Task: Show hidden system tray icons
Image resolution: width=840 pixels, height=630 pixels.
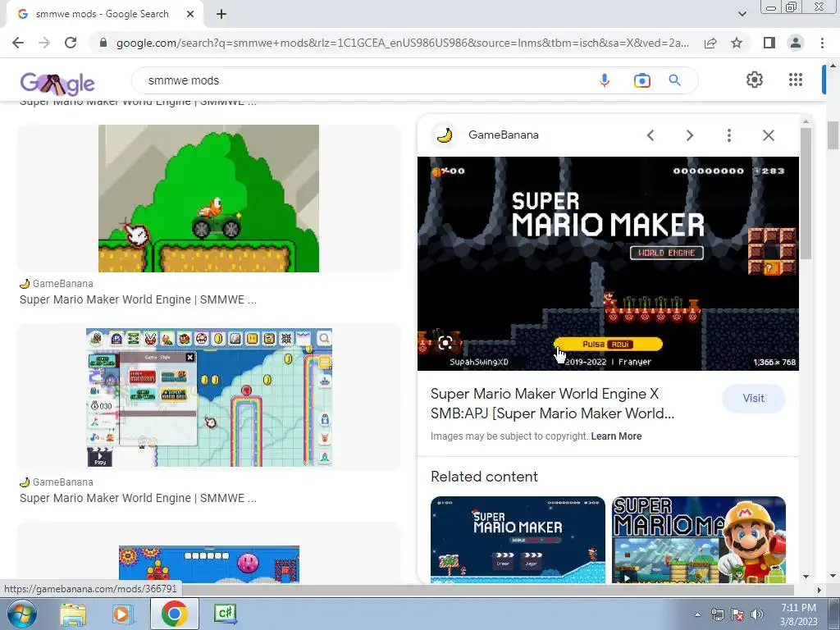Action: (697, 614)
